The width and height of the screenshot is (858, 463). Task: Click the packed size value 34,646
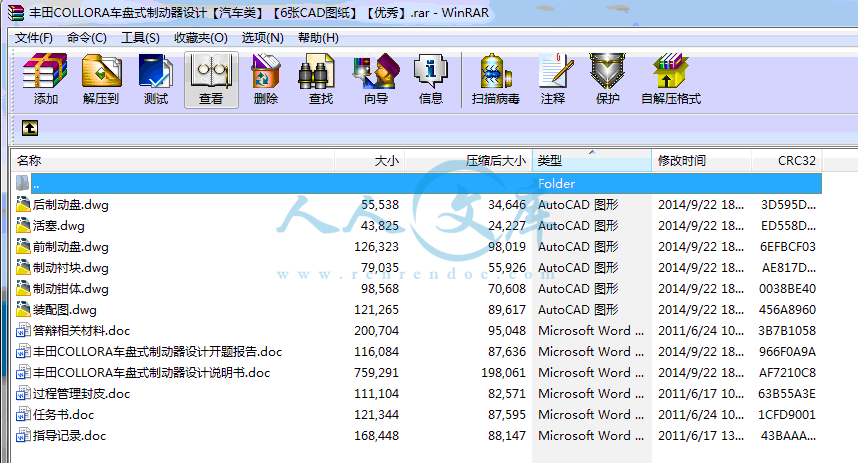(507, 204)
